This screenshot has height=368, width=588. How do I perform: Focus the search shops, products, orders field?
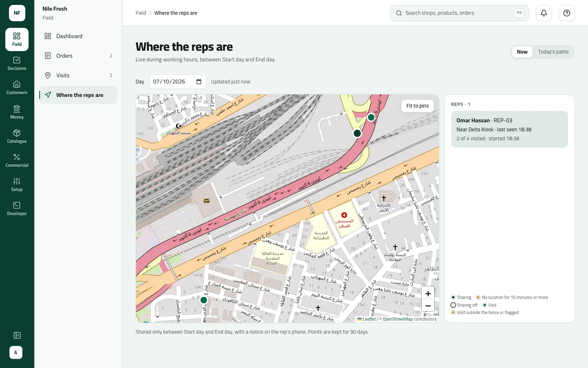pyautogui.click(x=460, y=13)
